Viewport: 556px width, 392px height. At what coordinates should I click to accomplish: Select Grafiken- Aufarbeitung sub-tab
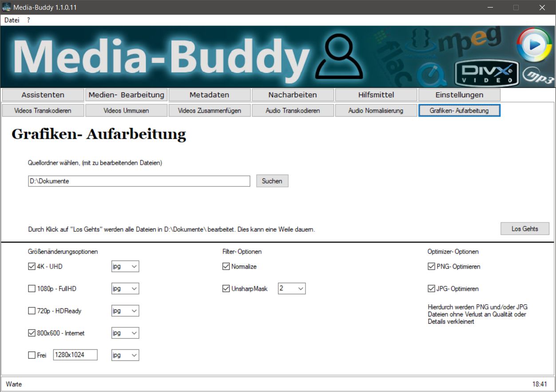tap(459, 111)
